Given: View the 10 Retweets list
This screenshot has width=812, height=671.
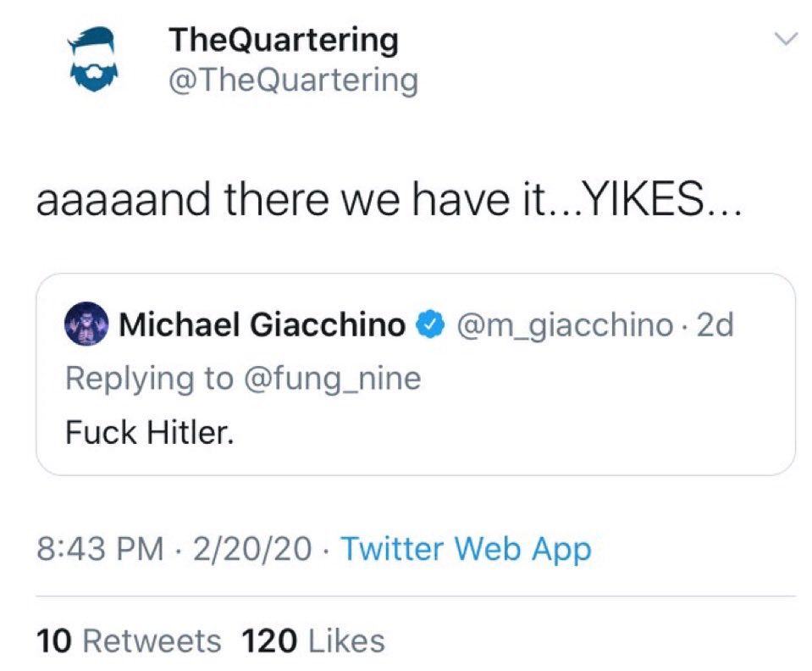Looking at the screenshot, I should pos(128,640).
